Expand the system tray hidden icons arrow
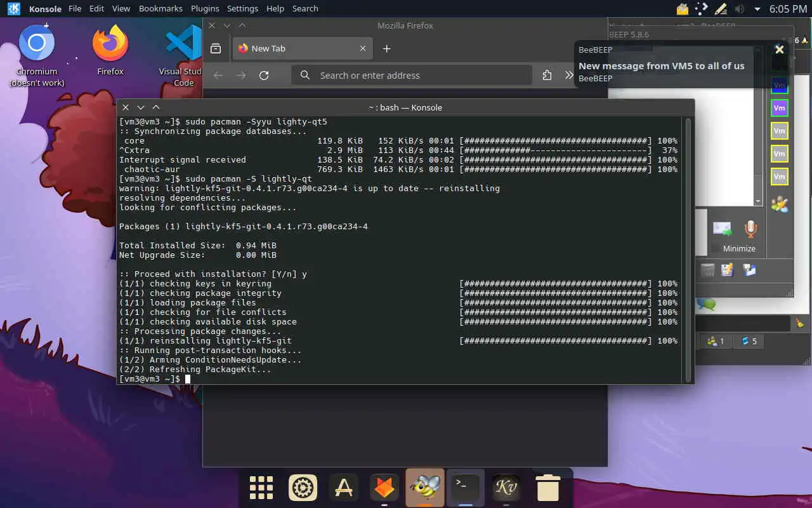The width and height of the screenshot is (812, 508). [x=757, y=10]
